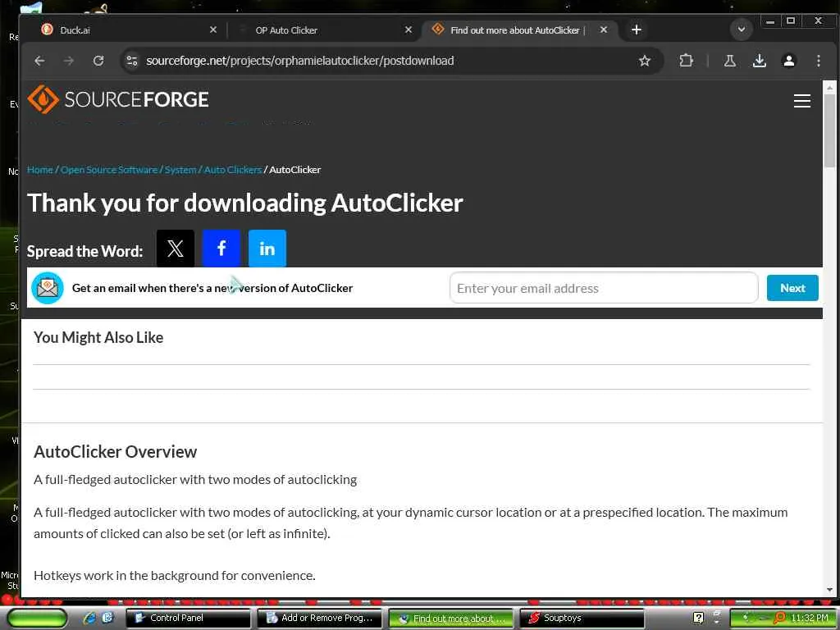Bookmark this page with the star icon
Viewport: 840px width, 630px height.
click(645, 61)
